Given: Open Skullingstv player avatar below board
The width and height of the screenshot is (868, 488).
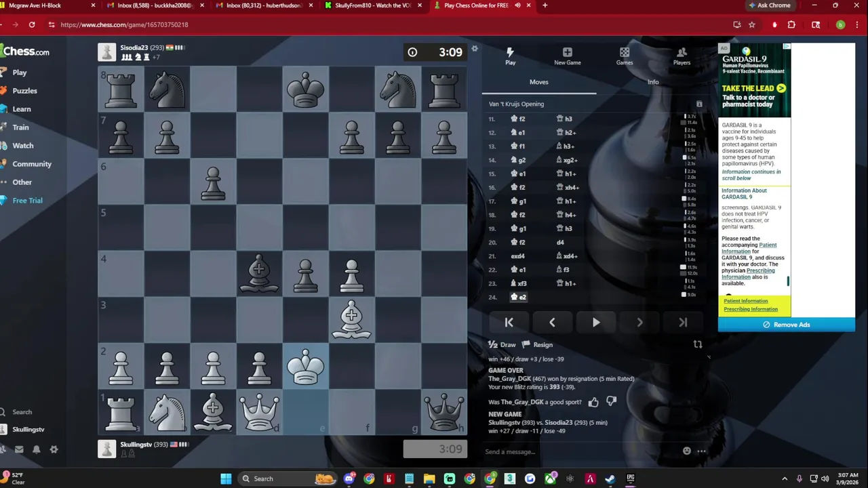Looking at the screenshot, I should tap(106, 449).
